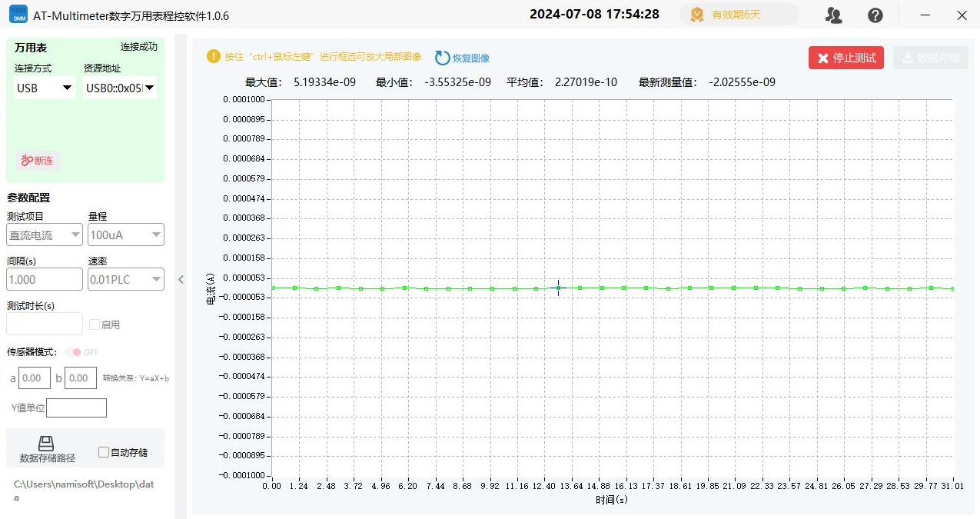The height and width of the screenshot is (519, 980).
Task: Tick the 自动存储 auto save checkbox
Action: [104, 452]
